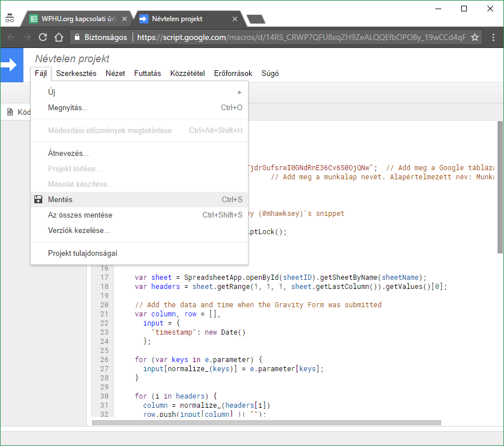Choose Átnevezés... in the menu

click(x=68, y=153)
